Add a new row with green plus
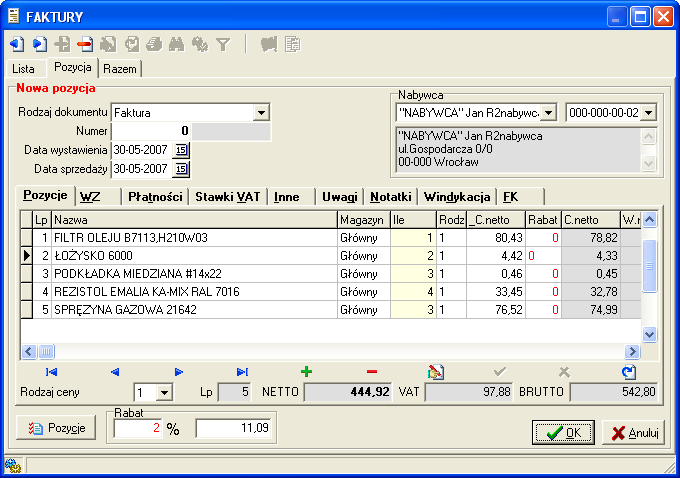This screenshot has height=478, width=680. tap(306, 372)
